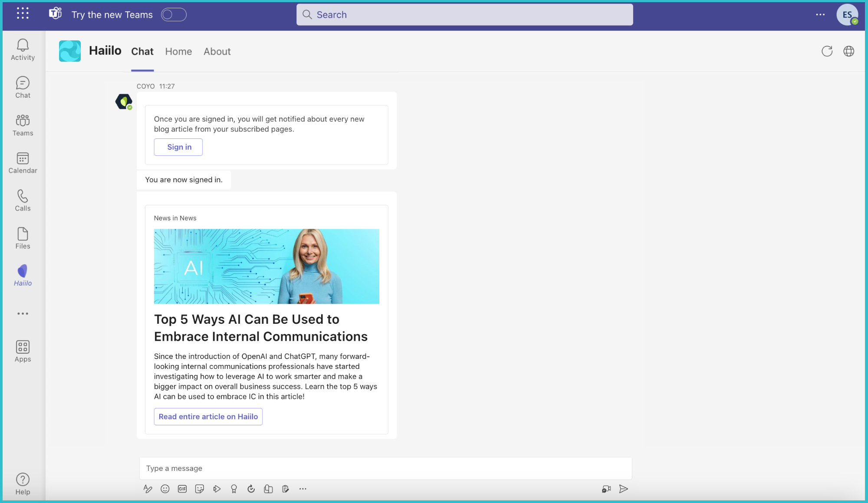
Task: Insert an emoji in the message
Action: click(165, 489)
